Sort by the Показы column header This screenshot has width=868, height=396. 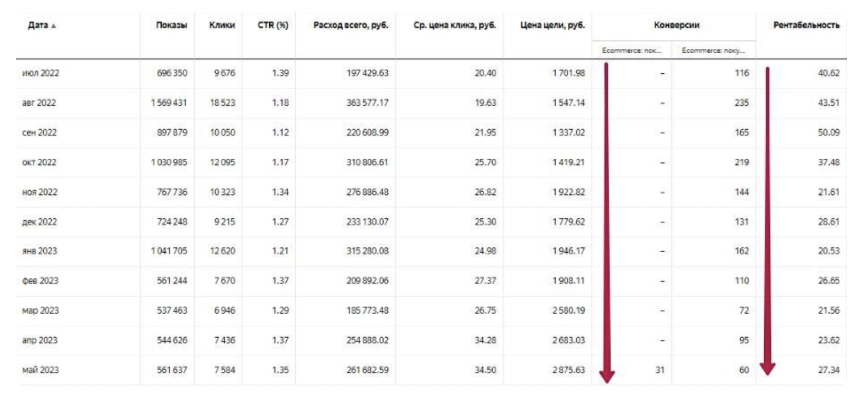(x=172, y=25)
